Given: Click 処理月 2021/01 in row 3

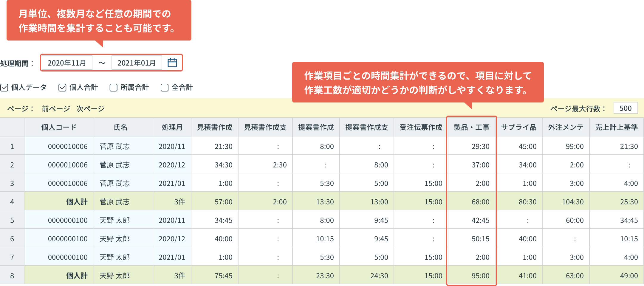Looking at the screenshot, I should click(172, 183).
